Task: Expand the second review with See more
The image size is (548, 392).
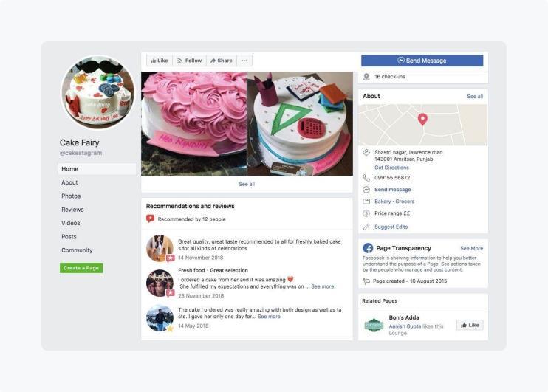Action: [322, 286]
